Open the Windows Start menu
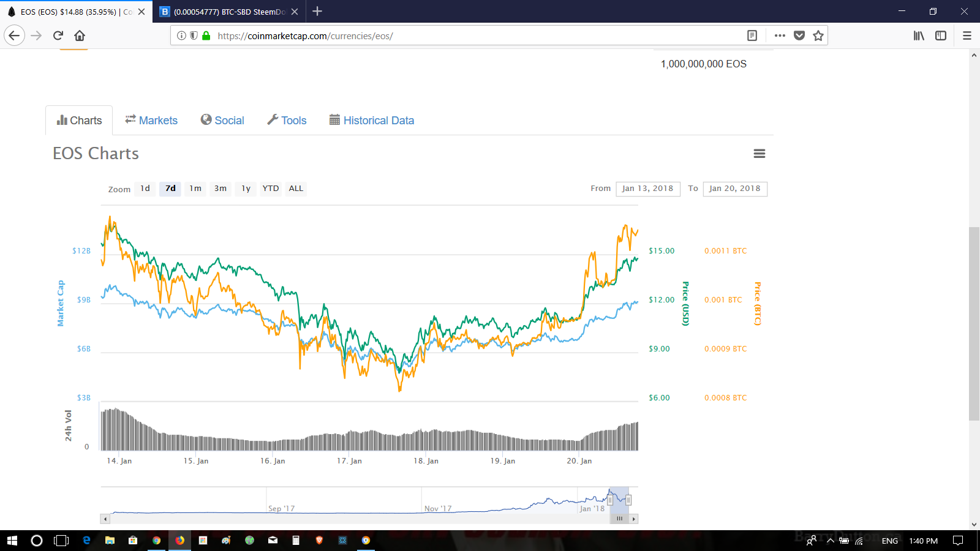Screen dimensions: 980x551 tap(12, 541)
